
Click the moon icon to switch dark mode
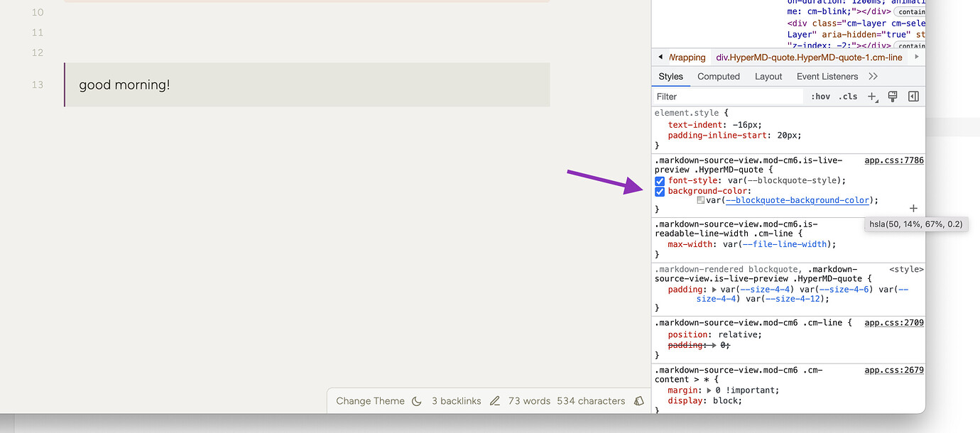click(x=417, y=400)
